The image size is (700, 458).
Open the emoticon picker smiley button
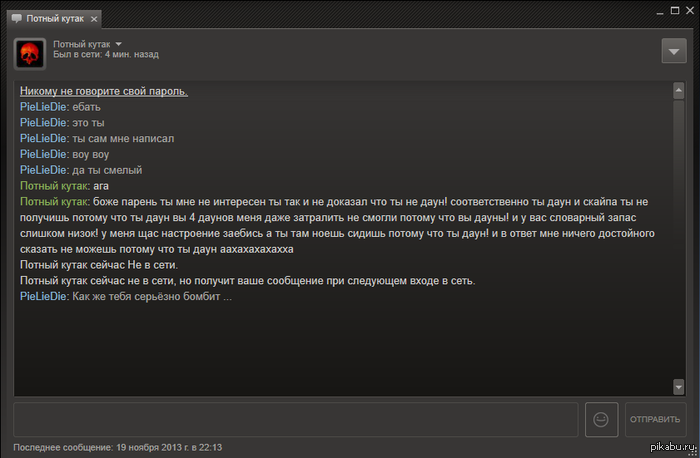(602, 419)
